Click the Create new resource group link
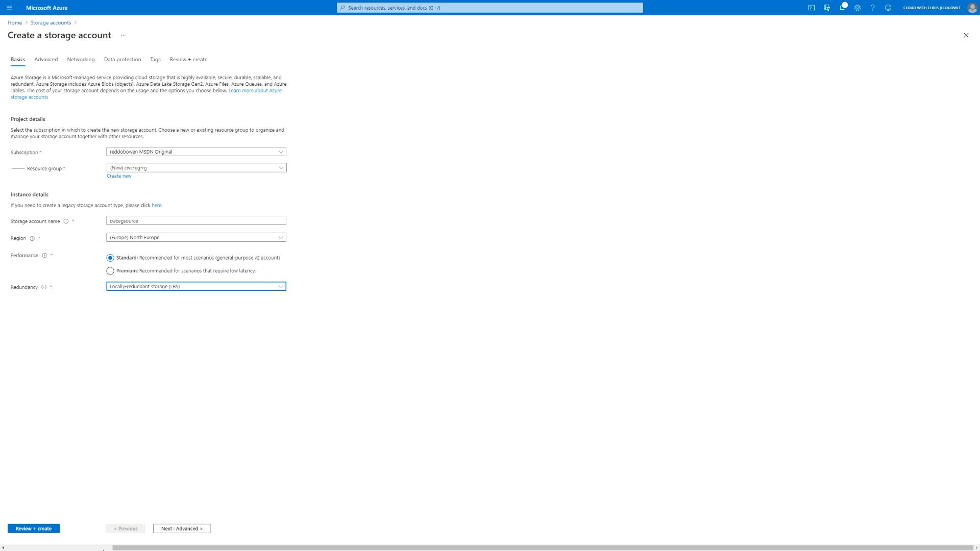This screenshot has height=551, width=980. pos(118,176)
